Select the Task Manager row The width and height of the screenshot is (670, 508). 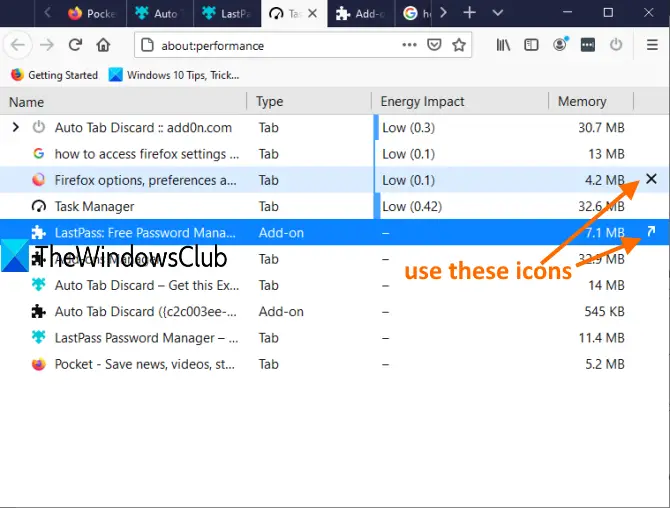(335, 206)
